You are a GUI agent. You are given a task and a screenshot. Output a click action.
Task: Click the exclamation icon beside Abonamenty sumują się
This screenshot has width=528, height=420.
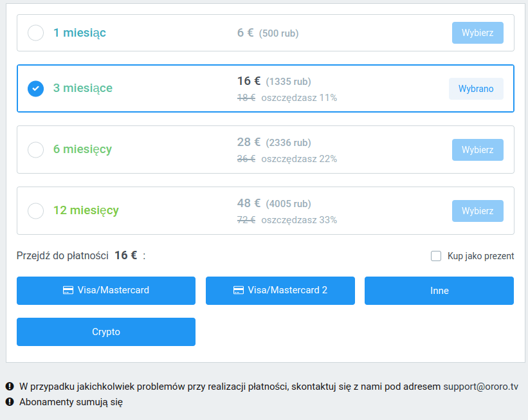[x=10, y=402]
